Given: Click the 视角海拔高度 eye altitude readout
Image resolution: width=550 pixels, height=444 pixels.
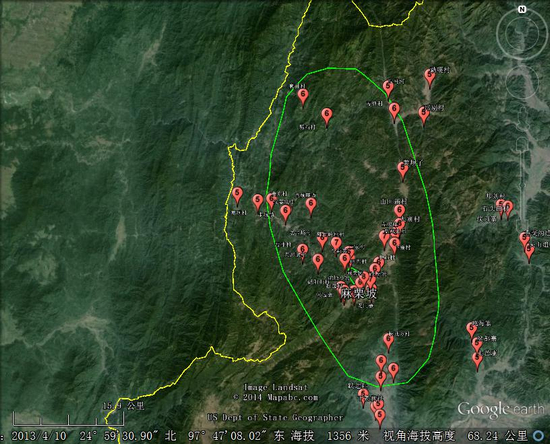Looking at the screenshot, I should (x=456, y=436).
